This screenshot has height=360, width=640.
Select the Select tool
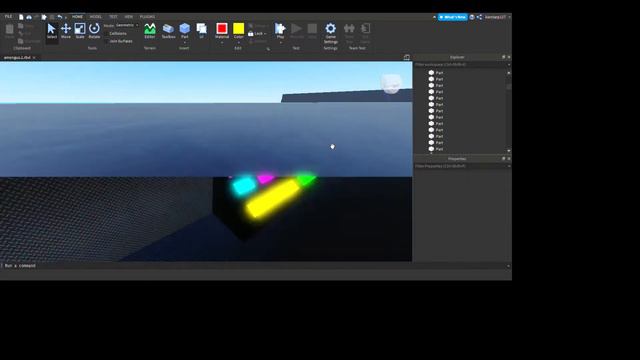click(51, 31)
